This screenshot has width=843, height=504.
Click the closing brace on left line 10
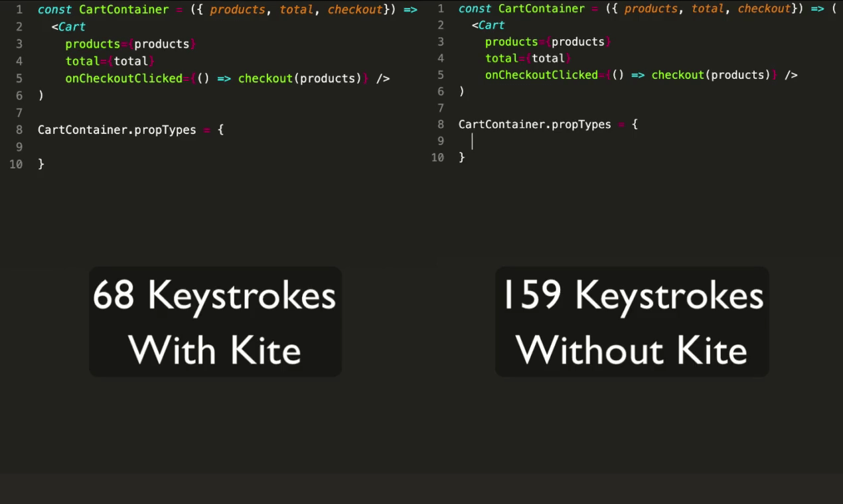pos(42,164)
